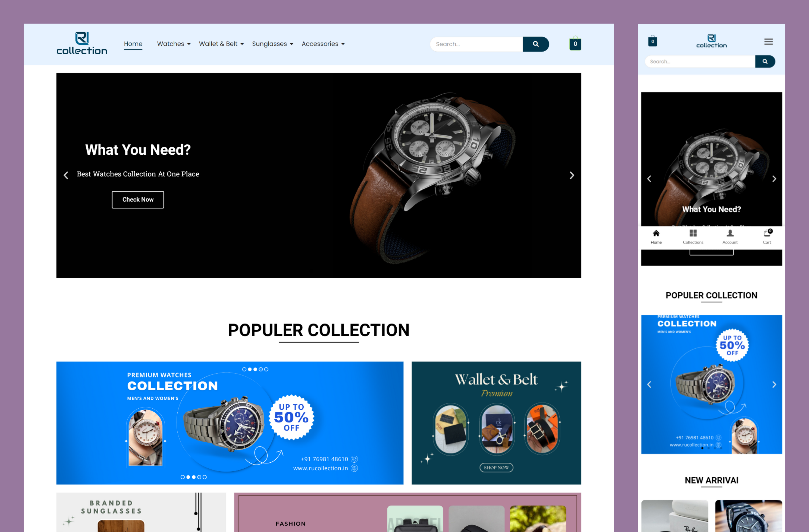Select first carousel dot under watches banner
The image size is (809, 532).
click(x=182, y=477)
